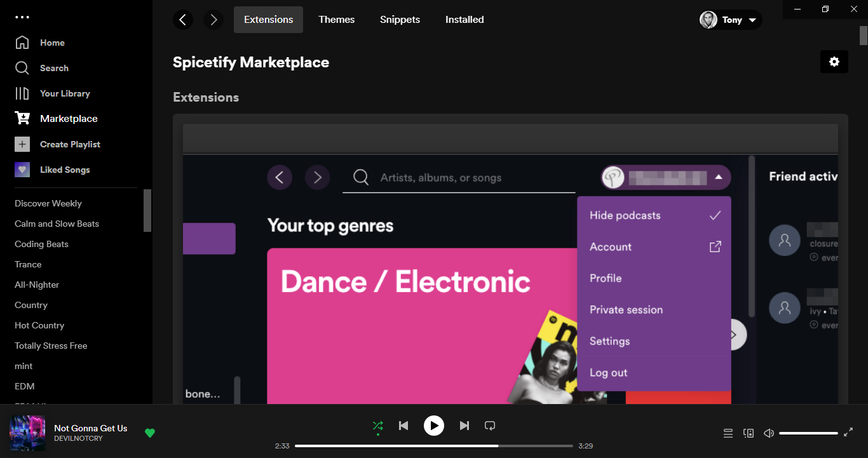Viewport: 868px width, 458px height.
Task: Skip to the next track
Action: pos(465,426)
